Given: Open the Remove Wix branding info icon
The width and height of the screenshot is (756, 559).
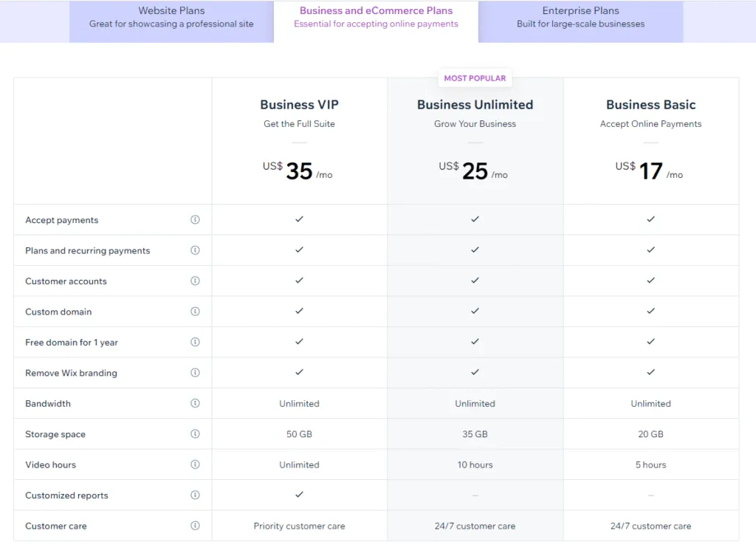Looking at the screenshot, I should coord(195,372).
